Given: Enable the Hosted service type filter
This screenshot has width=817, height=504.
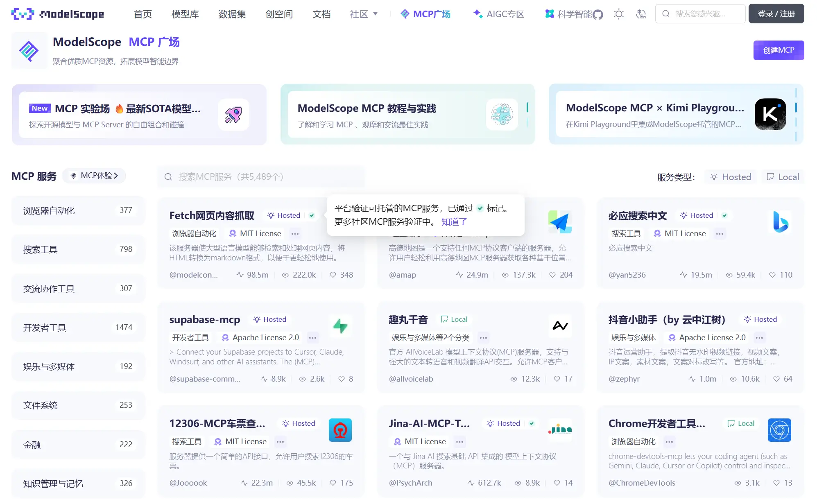Looking at the screenshot, I should [x=731, y=176].
